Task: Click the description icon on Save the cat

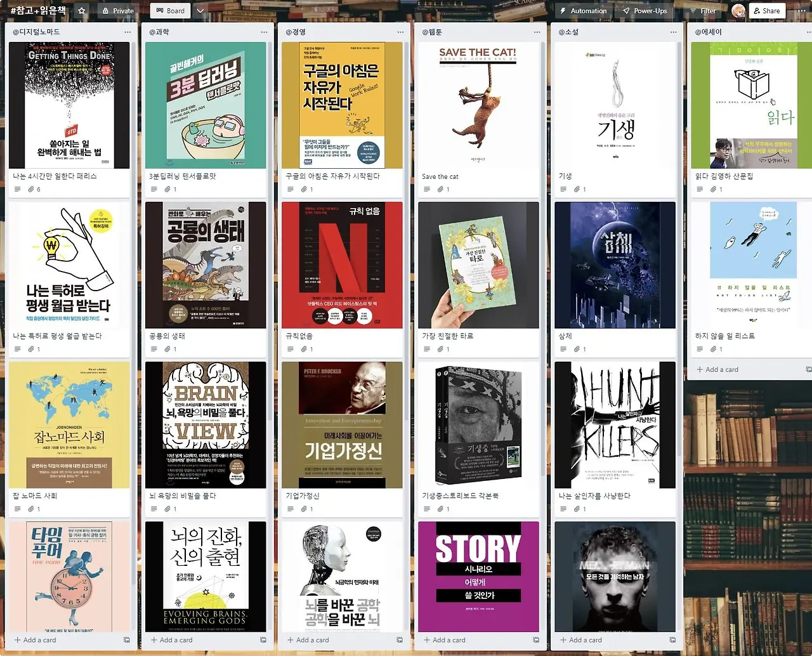Action: pyautogui.click(x=426, y=189)
